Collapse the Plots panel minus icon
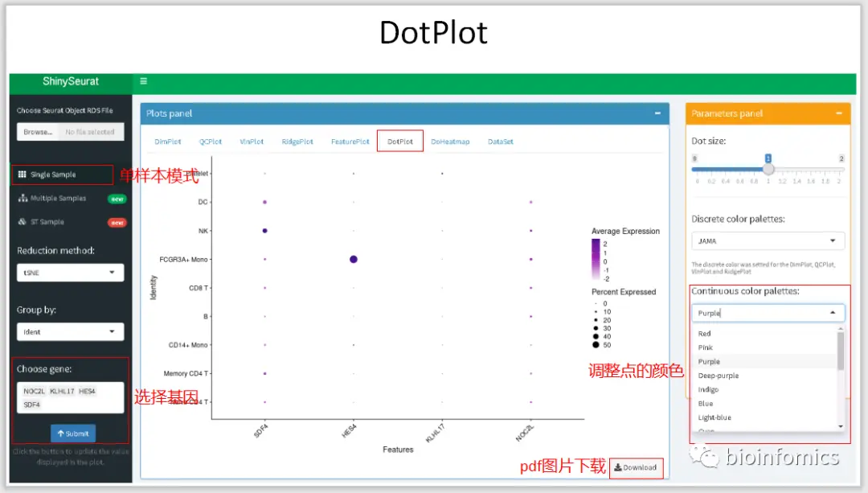 click(657, 113)
